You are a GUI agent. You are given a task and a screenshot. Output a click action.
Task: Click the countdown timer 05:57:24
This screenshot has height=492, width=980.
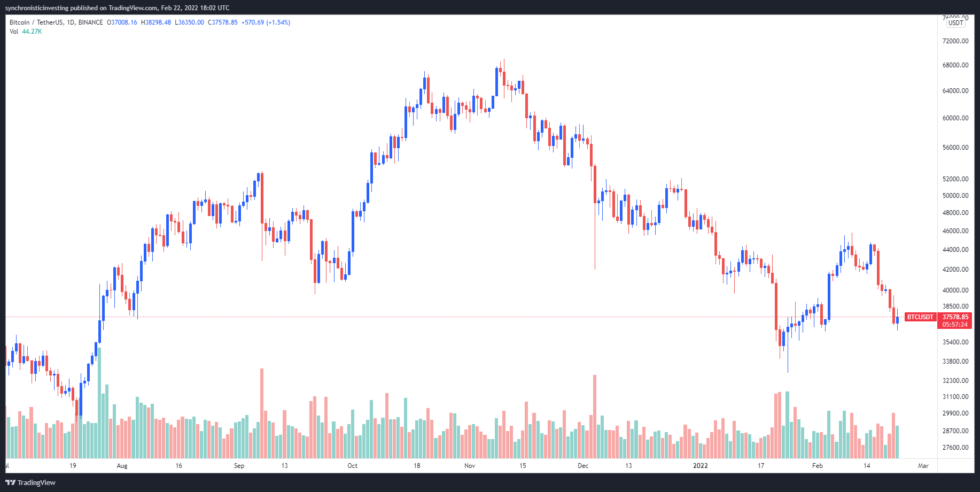coord(955,325)
